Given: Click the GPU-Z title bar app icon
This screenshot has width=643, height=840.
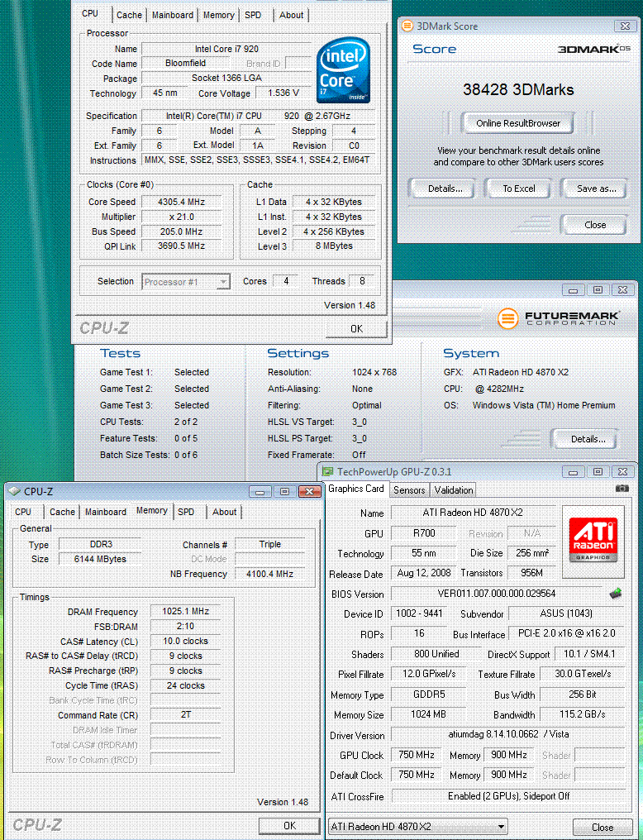Looking at the screenshot, I should click(x=328, y=472).
